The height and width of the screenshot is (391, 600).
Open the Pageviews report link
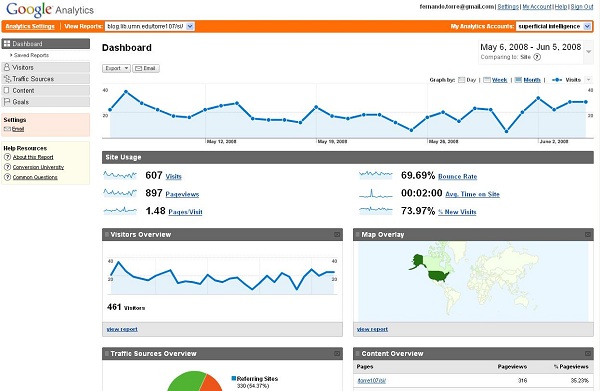tap(182, 194)
